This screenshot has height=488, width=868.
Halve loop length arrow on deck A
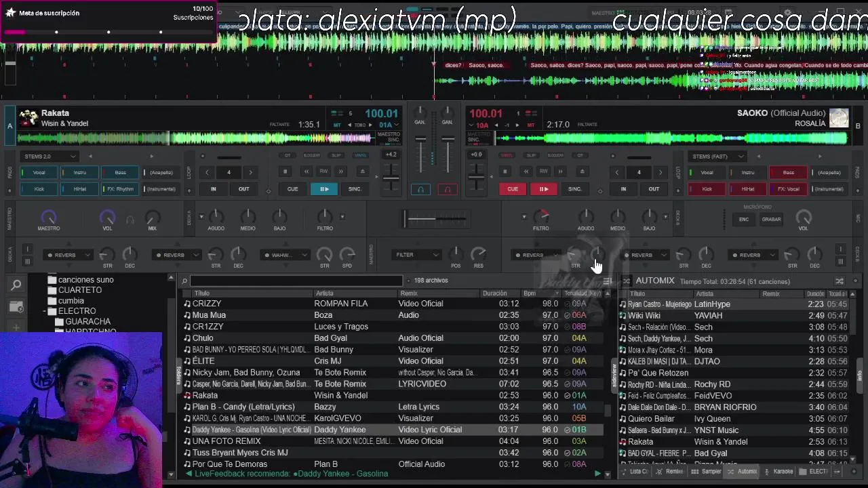coord(207,172)
